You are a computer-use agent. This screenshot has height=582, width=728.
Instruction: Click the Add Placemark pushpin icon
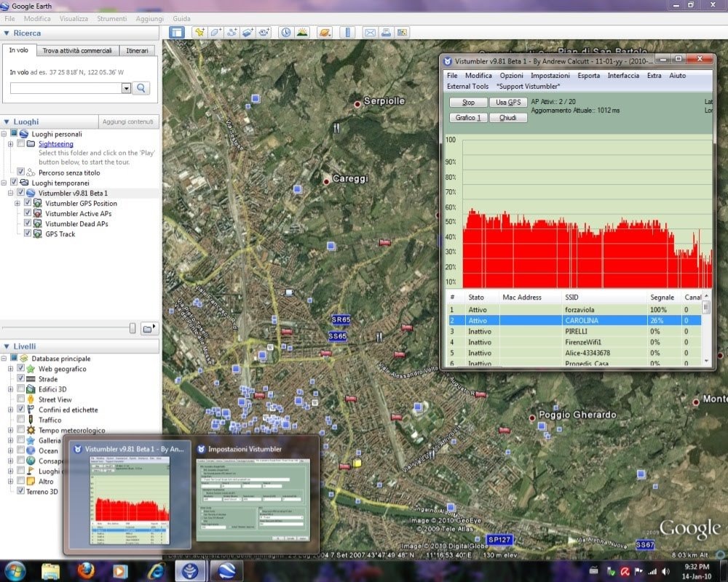click(x=199, y=32)
